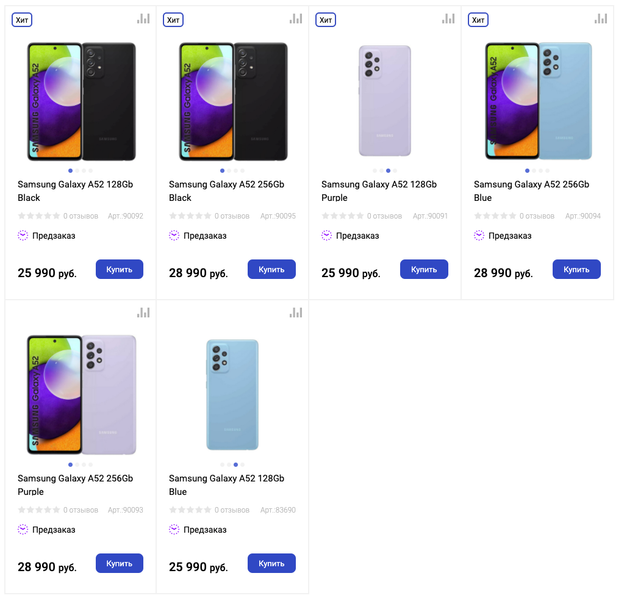
Task: Click compare bars icon on 128Gb Purple card
Action: pos(448,19)
